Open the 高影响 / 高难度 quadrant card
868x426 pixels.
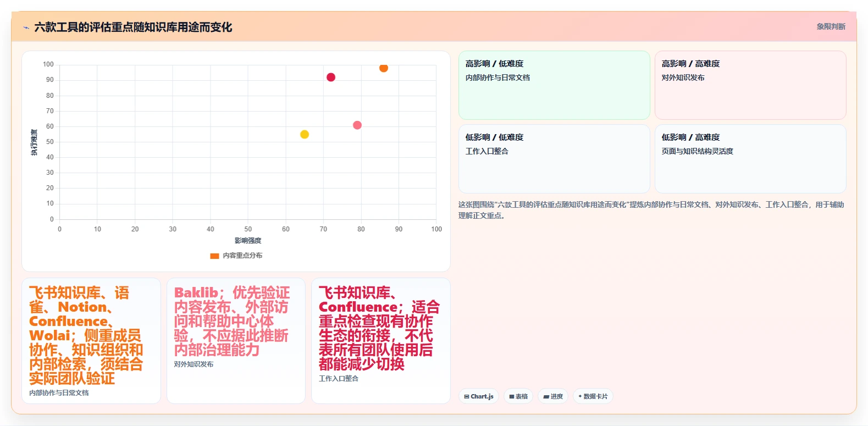(x=750, y=85)
